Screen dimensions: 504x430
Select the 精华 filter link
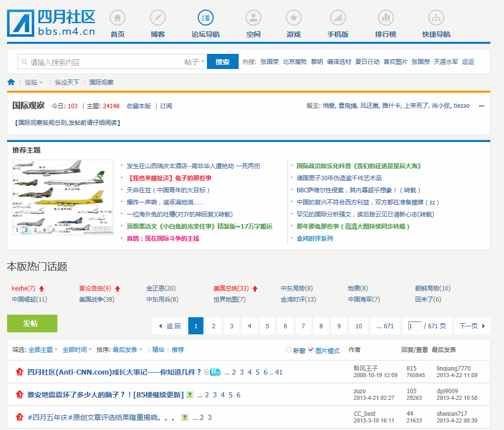(x=158, y=349)
